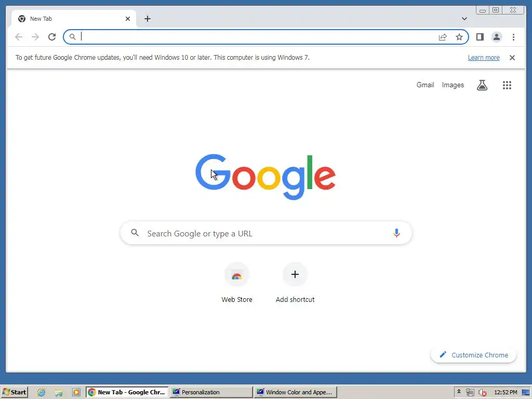Click the muted volume tray icon
Viewport: 532px width, 399px height.
482,392
